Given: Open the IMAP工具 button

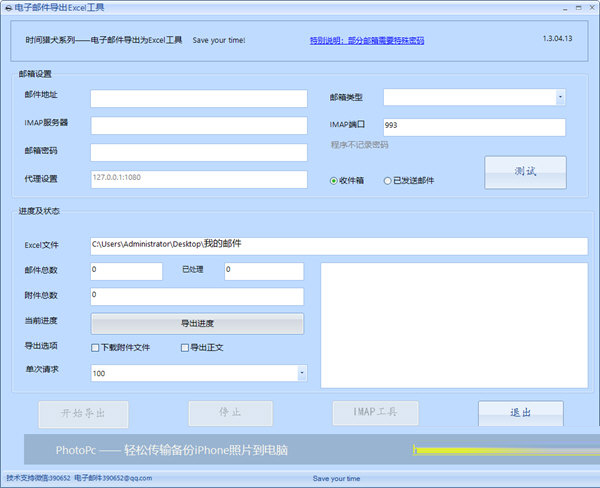Looking at the screenshot, I should point(375,413).
